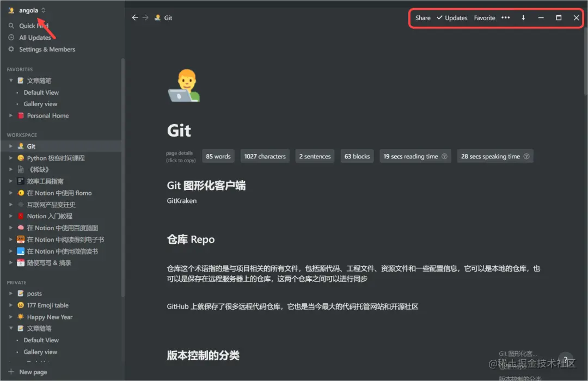The height and width of the screenshot is (381, 588).
Task: Click the 👨‍💻 page cover emoji
Action: 183,85
